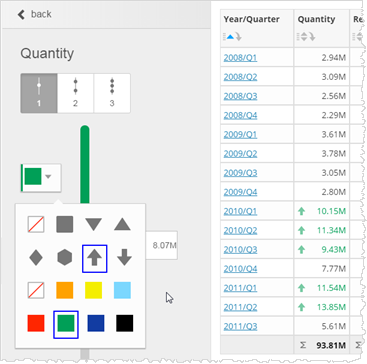The image size is (367, 364).
Task: Select the 5.61M quantity cell
Action: [x=321, y=326]
